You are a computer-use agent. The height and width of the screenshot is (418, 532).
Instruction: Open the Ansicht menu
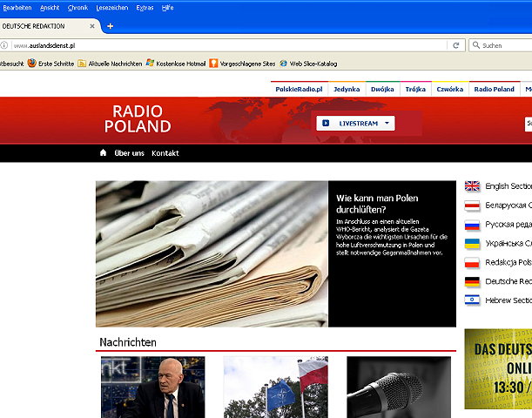coord(50,8)
